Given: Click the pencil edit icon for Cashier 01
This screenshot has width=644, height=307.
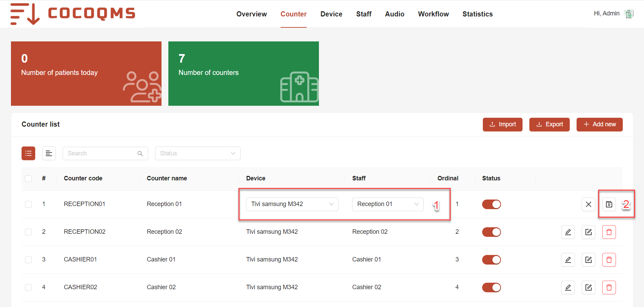Looking at the screenshot, I should click(568, 260).
